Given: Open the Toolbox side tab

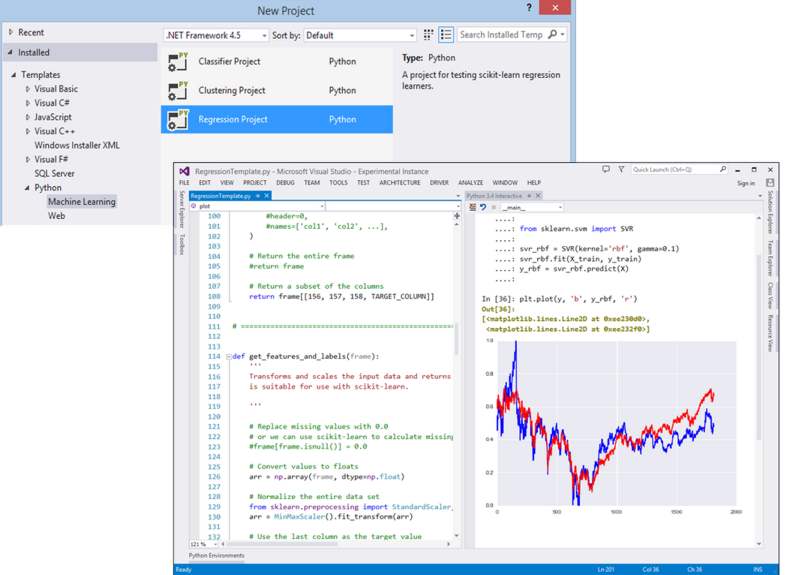Looking at the screenshot, I should [x=182, y=243].
